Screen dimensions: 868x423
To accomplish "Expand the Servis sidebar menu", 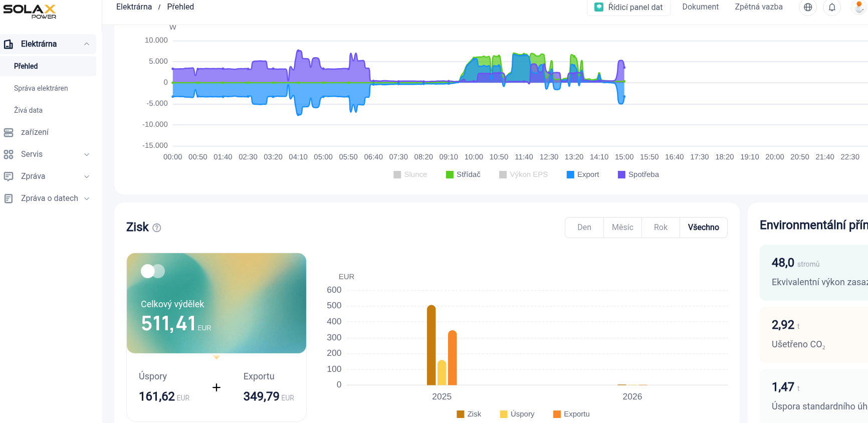I will pyautogui.click(x=87, y=154).
